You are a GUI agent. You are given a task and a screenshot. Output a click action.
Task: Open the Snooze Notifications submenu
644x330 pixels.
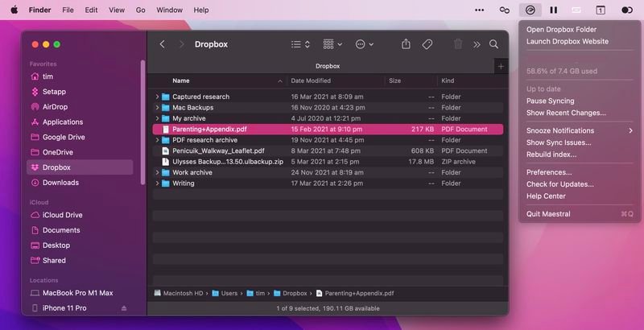coord(580,130)
